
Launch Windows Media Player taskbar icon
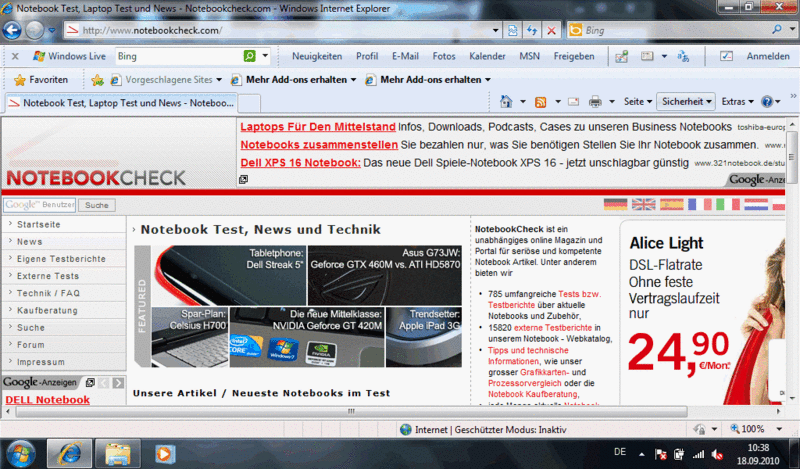tap(165, 453)
